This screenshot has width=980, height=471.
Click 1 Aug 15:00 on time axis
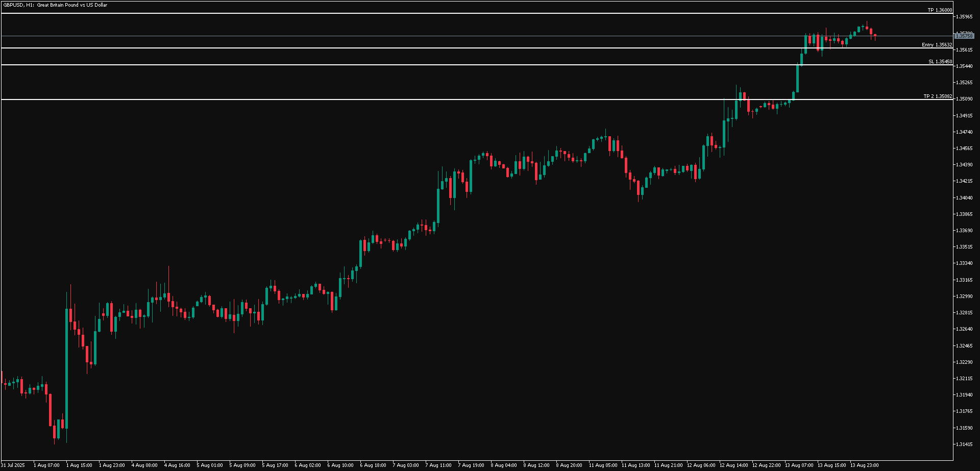pos(79,465)
